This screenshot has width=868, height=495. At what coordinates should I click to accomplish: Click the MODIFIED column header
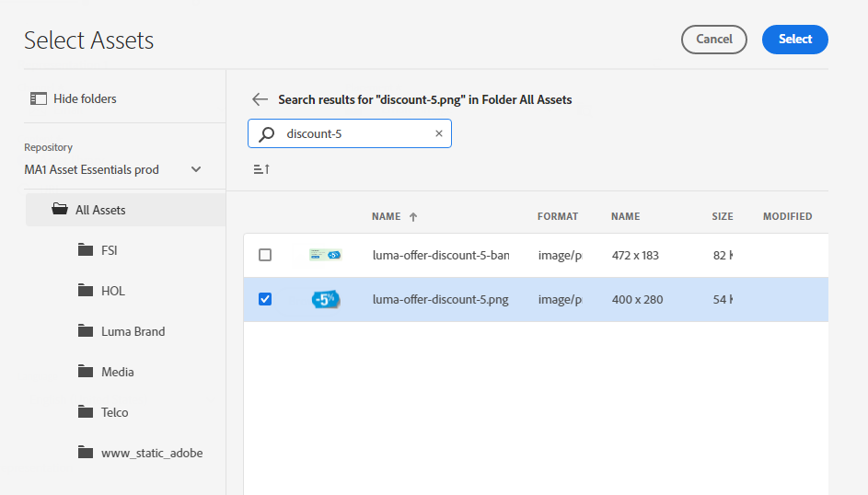[x=787, y=216]
